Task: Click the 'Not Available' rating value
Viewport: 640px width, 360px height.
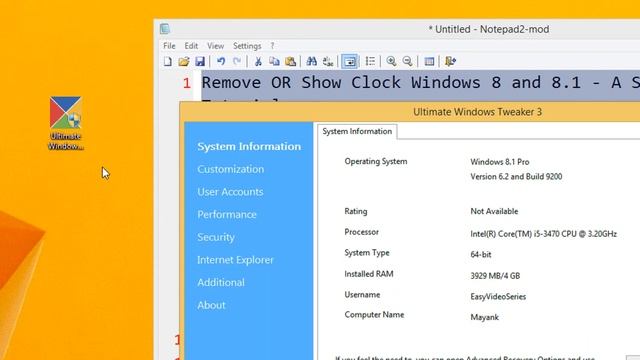Action: (494, 211)
